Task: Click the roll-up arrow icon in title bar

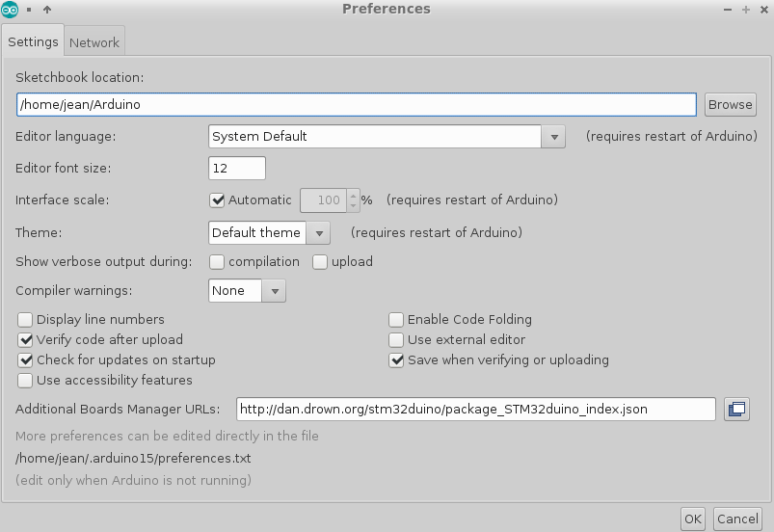Action: click(47, 10)
